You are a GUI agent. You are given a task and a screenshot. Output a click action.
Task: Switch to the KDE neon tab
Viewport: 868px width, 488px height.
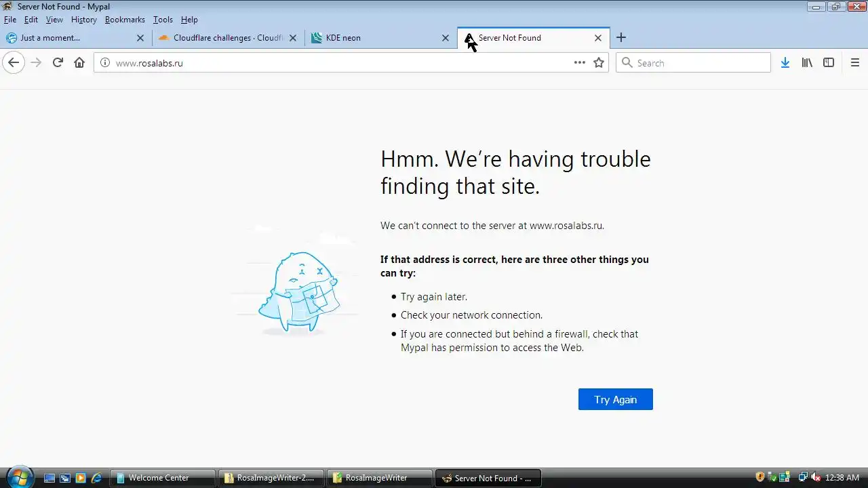coord(381,38)
